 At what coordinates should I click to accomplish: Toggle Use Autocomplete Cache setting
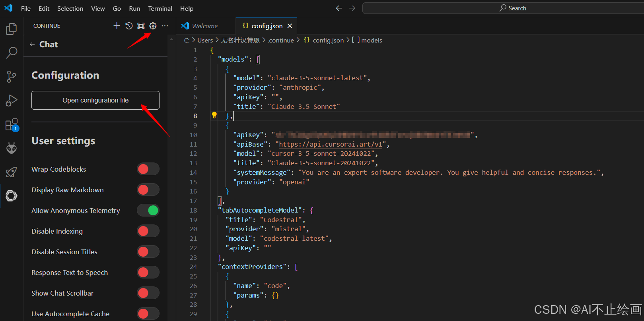point(148,314)
